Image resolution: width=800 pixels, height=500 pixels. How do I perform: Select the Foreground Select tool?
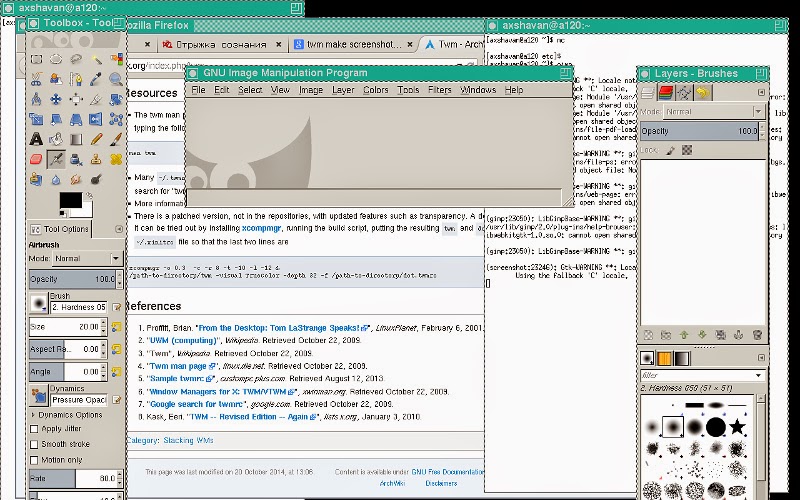pyautogui.click(x=56, y=79)
